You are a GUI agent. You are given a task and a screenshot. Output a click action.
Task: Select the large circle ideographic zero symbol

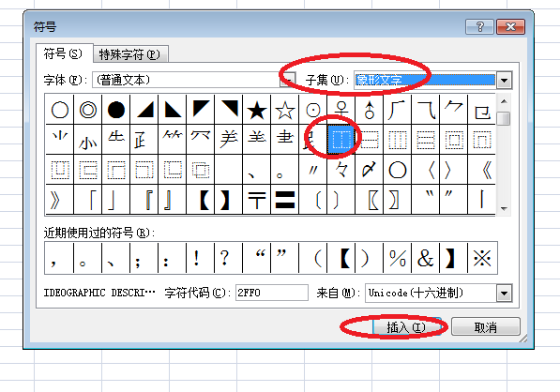pos(398,170)
